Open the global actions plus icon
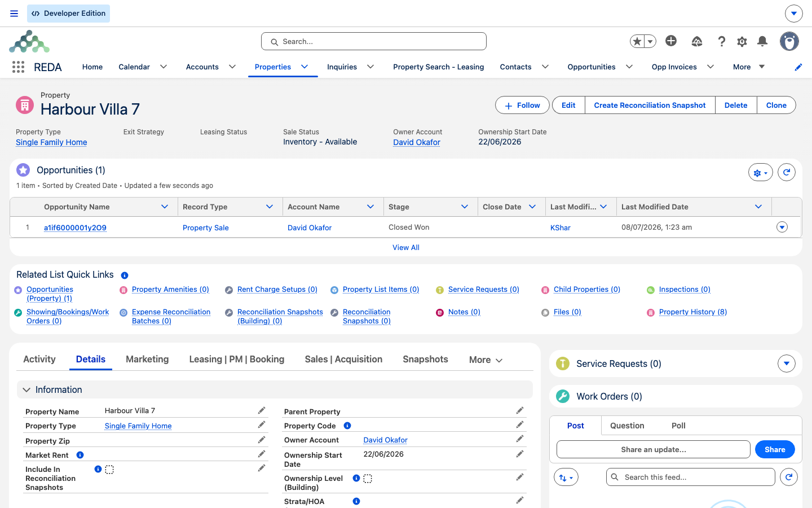 (671, 41)
